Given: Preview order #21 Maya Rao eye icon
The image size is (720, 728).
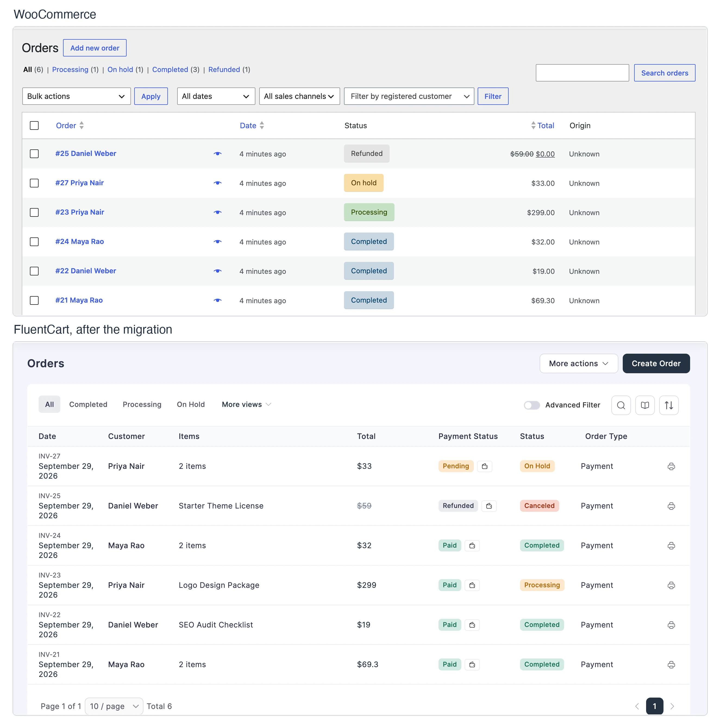Looking at the screenshot, I should 218,301.
